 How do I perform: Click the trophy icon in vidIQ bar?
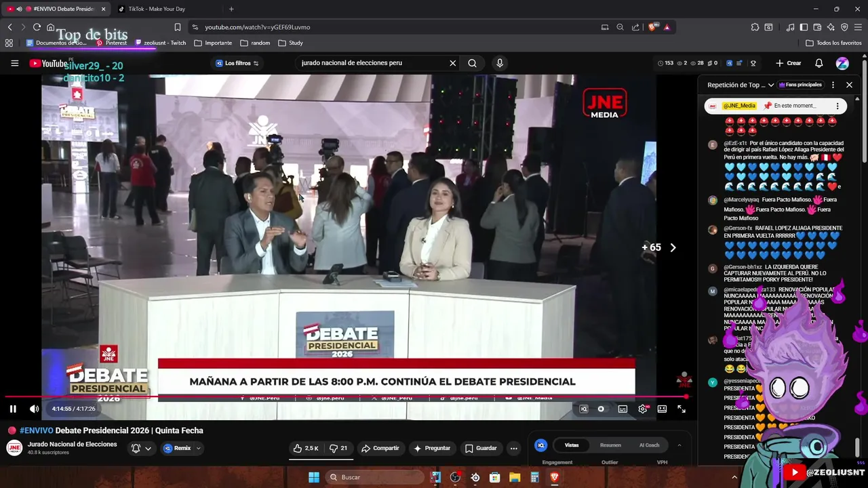tap(753, 63)
